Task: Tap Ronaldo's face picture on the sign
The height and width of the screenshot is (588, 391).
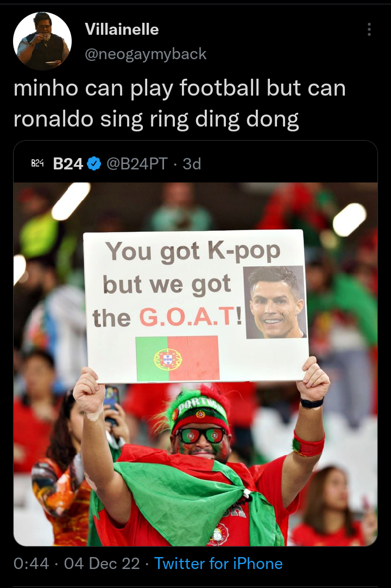Action: [x=275, y=302]
